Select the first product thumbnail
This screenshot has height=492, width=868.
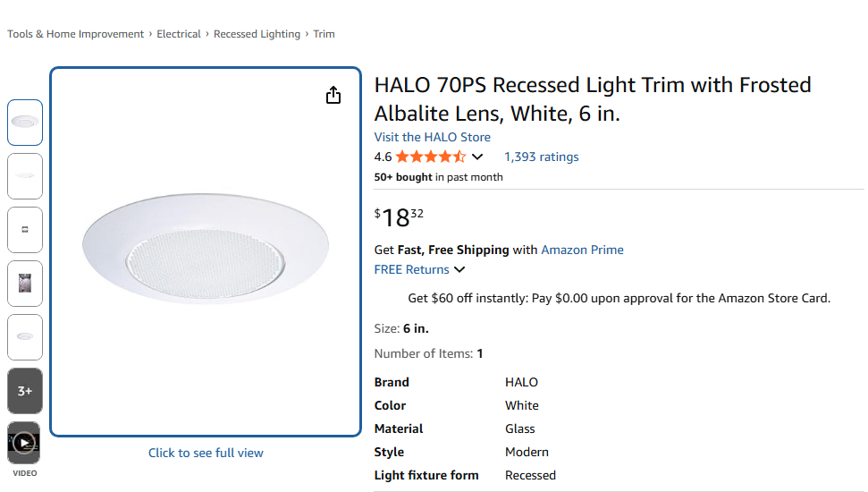coord(25,123)
